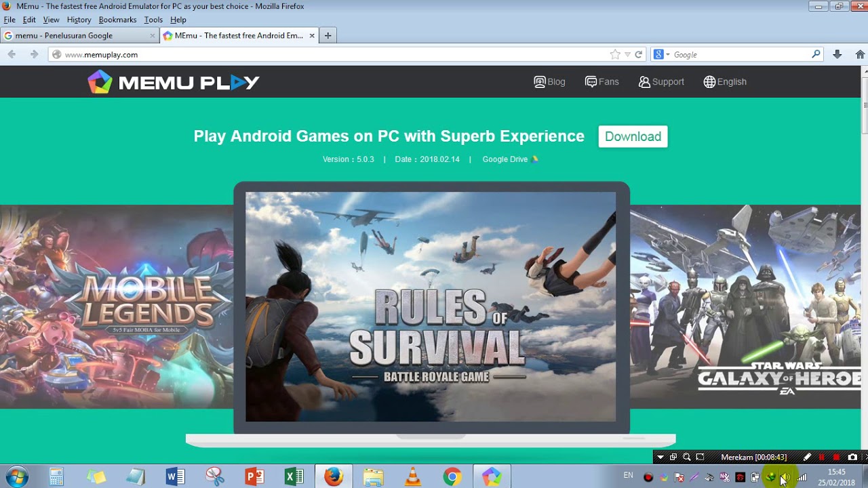
Task: Open Sticky Notes from the taskbar
Action: tap(96, 477)
